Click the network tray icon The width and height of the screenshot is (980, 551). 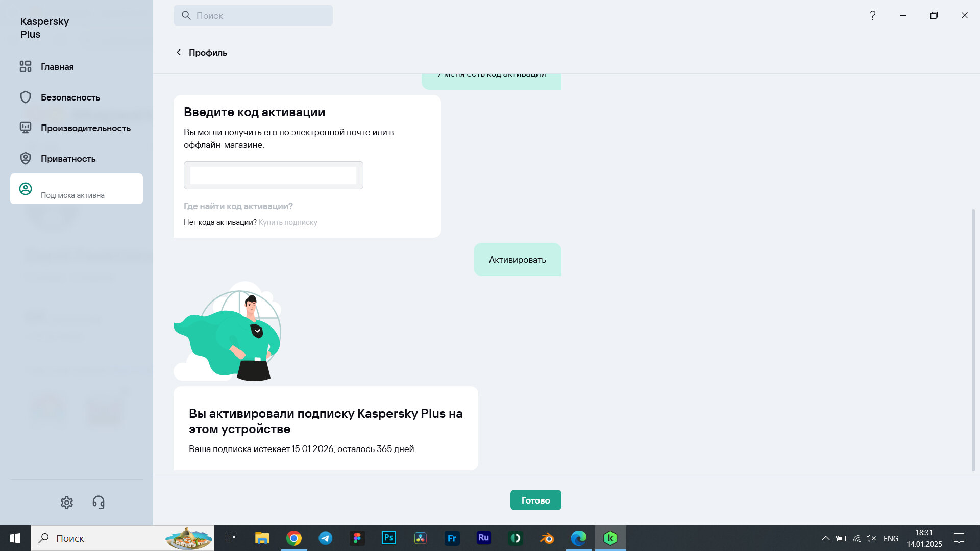coord(856,538)
